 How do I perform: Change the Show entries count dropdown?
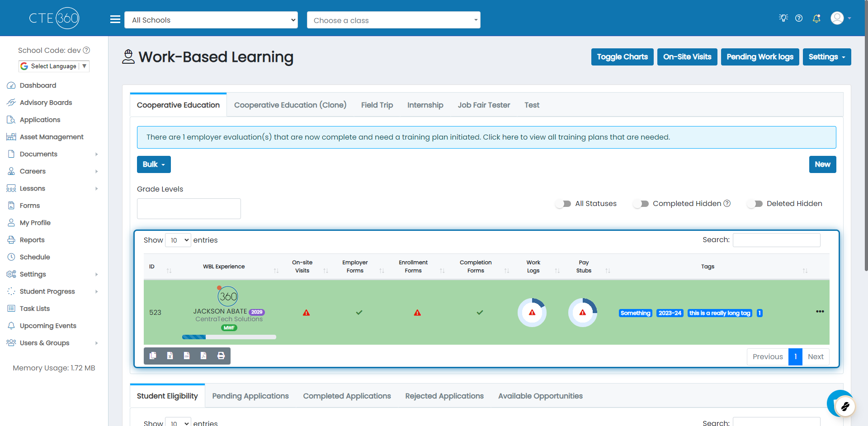point(178,240)
